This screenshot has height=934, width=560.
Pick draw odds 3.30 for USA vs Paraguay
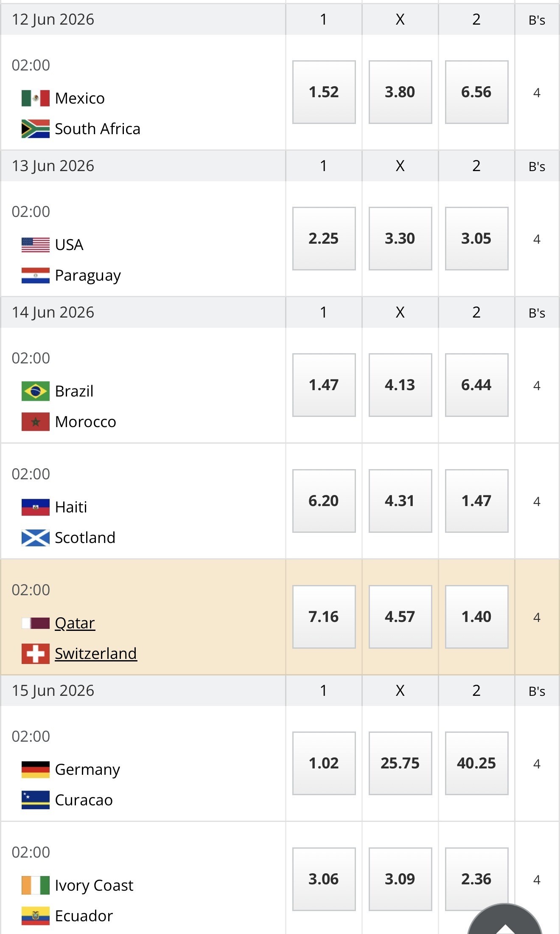point(400,239)
